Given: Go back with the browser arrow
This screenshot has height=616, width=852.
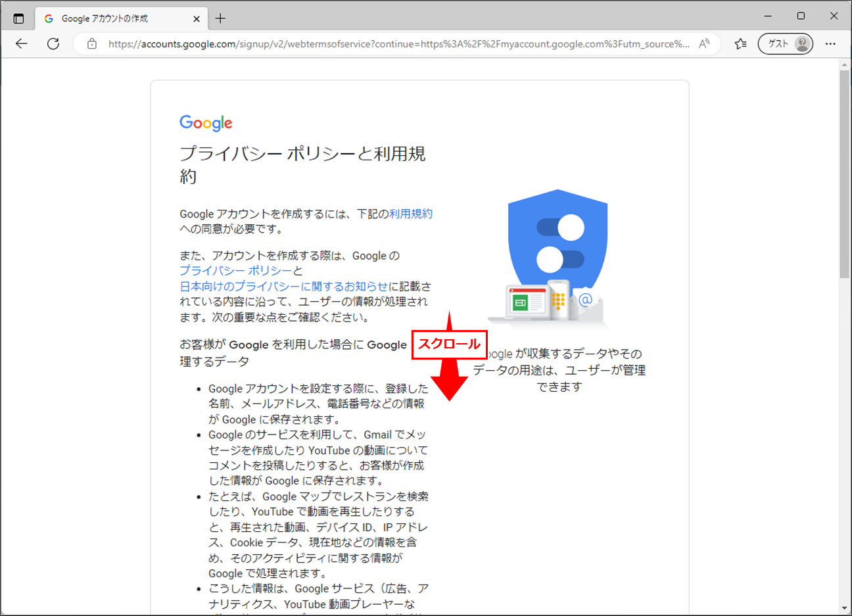Looking at the screenshot, I should pyautogui.click(x=22, y=44).
